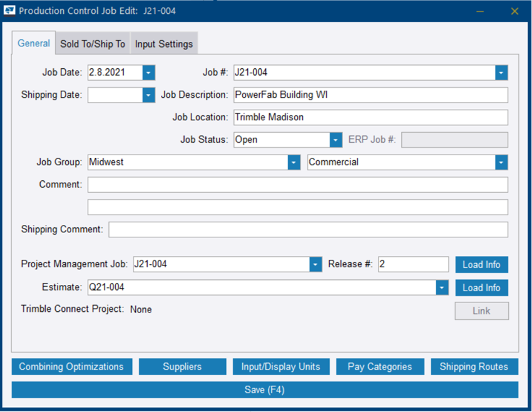Open the Job Date dropdown
This screenshot has width=532, height=412.
click(148, 72)
